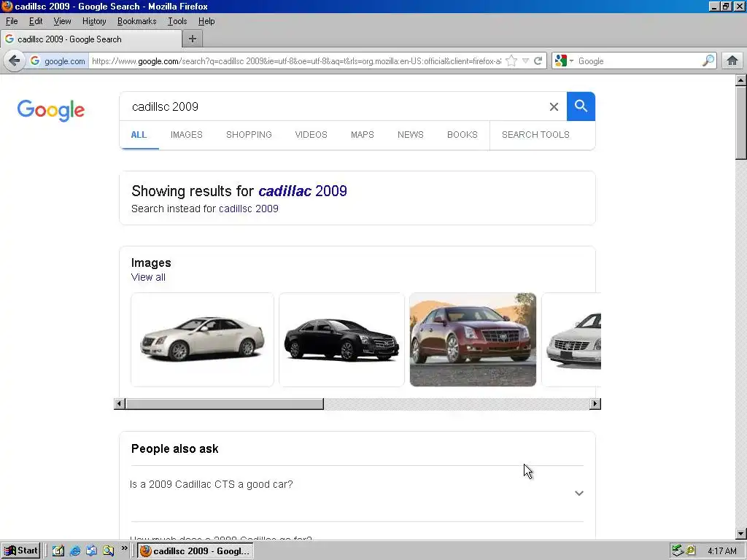Click the search quick launch icon

[x=109, y=551]
